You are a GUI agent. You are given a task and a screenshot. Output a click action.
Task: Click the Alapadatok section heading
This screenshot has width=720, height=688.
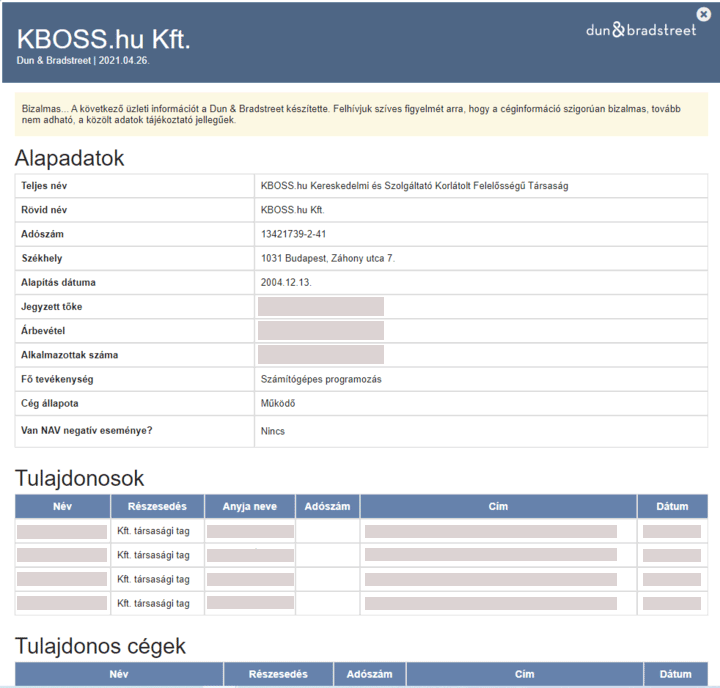click(69, 158)
